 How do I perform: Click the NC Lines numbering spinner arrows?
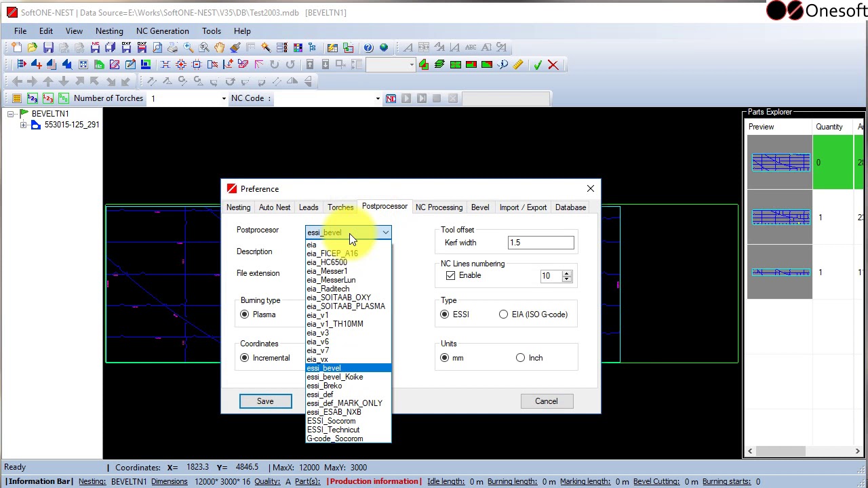[x=567, y=276]
